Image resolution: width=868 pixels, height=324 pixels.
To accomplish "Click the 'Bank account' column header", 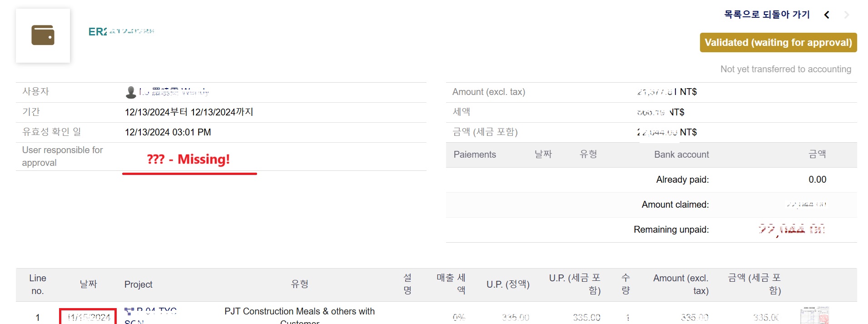I will [681, 155].
